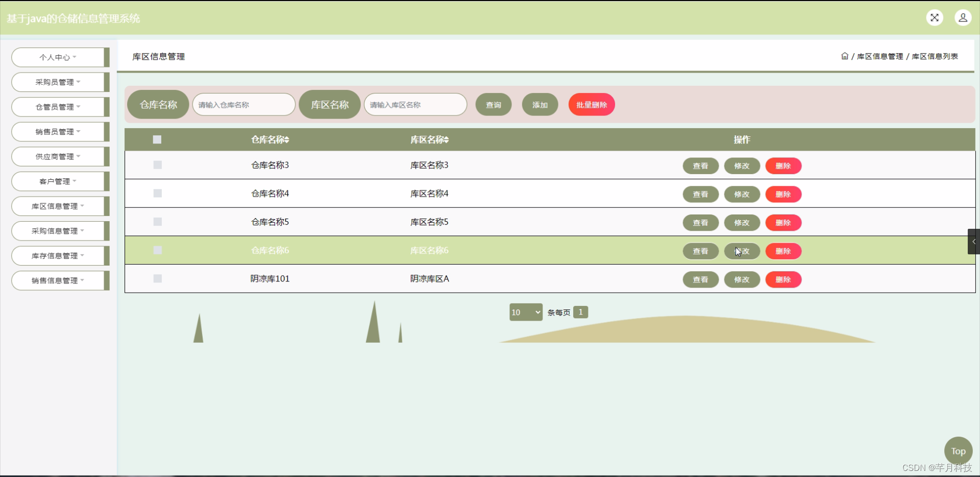Viewport: 980px width, 477px height.
Task: Check the checkbox for 阴凉库101 row
Action: (x=157, y=278)
